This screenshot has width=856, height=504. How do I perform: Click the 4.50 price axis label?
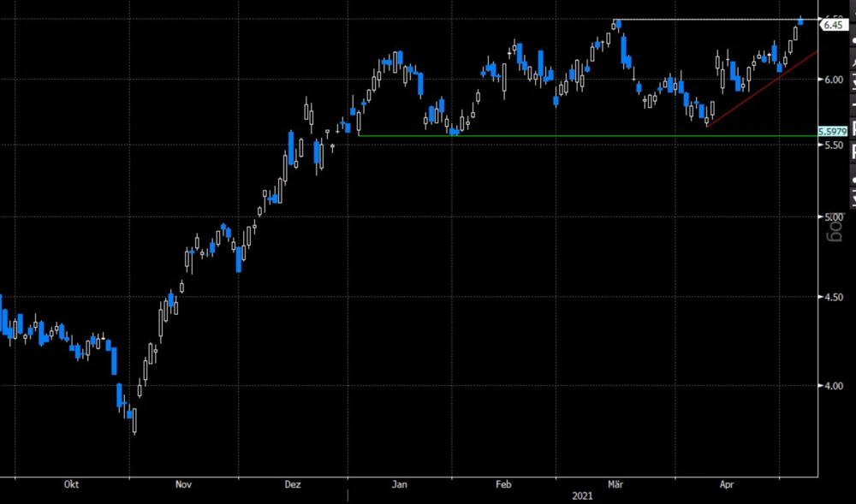[833, 297]
